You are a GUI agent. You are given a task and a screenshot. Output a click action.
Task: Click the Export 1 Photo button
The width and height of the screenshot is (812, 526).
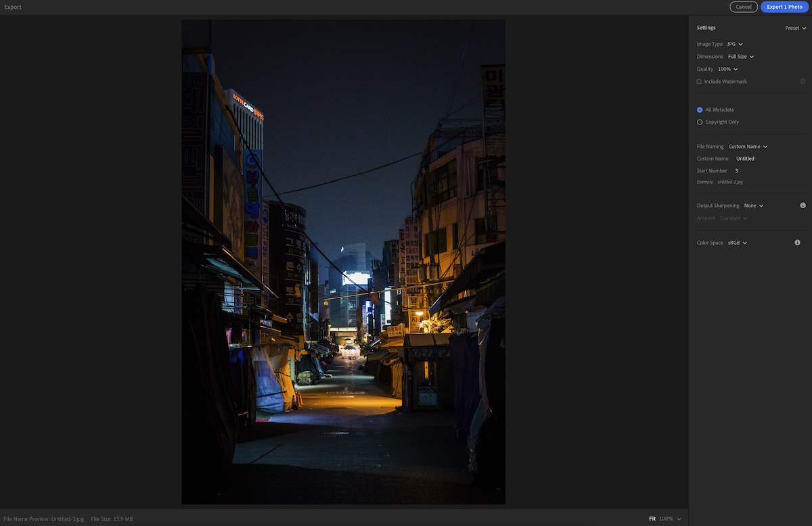click(x=784, y=6)
